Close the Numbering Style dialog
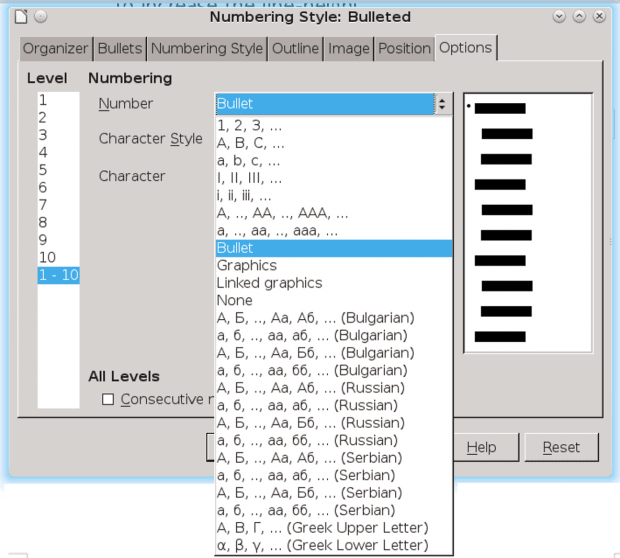 (599, 17)
